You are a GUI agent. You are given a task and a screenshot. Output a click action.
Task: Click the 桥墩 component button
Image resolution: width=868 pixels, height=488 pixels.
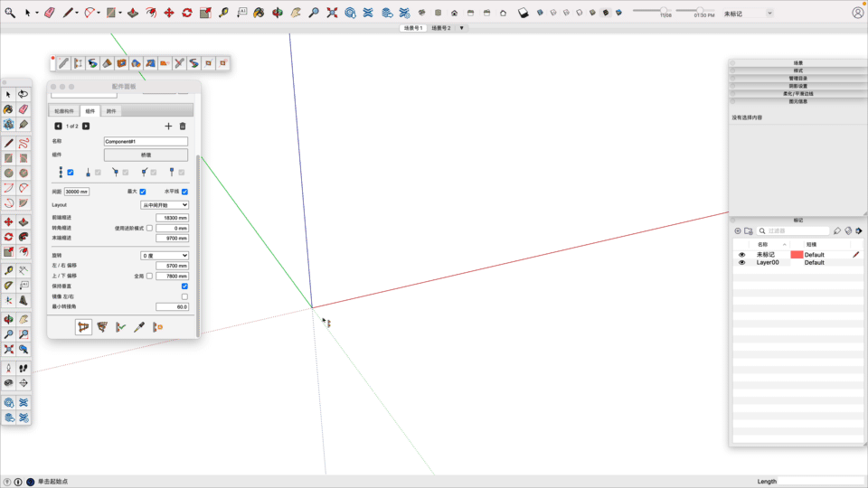(x=146, y=155)
